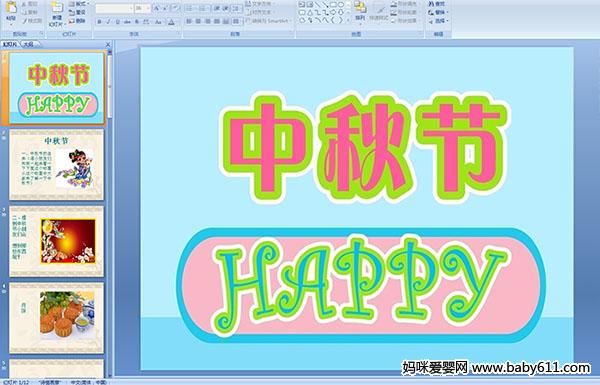Open the Align Text dropdown
The height and width of the screenshot is (385, 600).
click(x=260, y=12)
